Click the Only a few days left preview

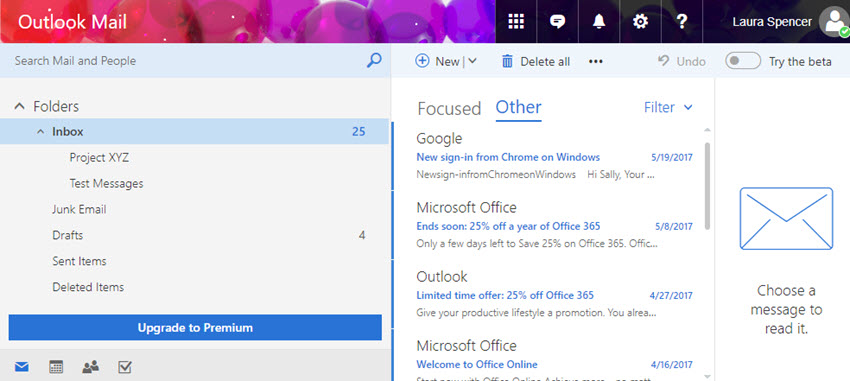[x=537, y=243]
